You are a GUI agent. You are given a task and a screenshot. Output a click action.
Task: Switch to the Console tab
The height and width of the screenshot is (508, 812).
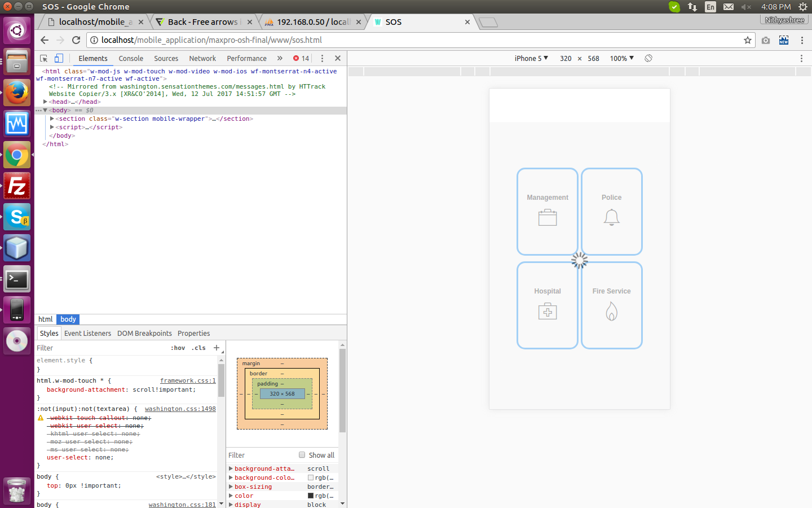pos(131,58)
